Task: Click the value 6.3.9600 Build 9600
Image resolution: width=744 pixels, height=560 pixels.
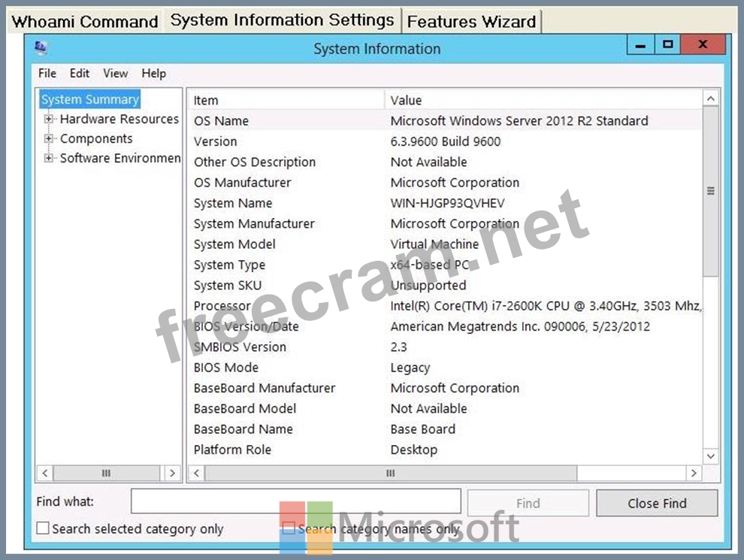Action: point(446,141)
